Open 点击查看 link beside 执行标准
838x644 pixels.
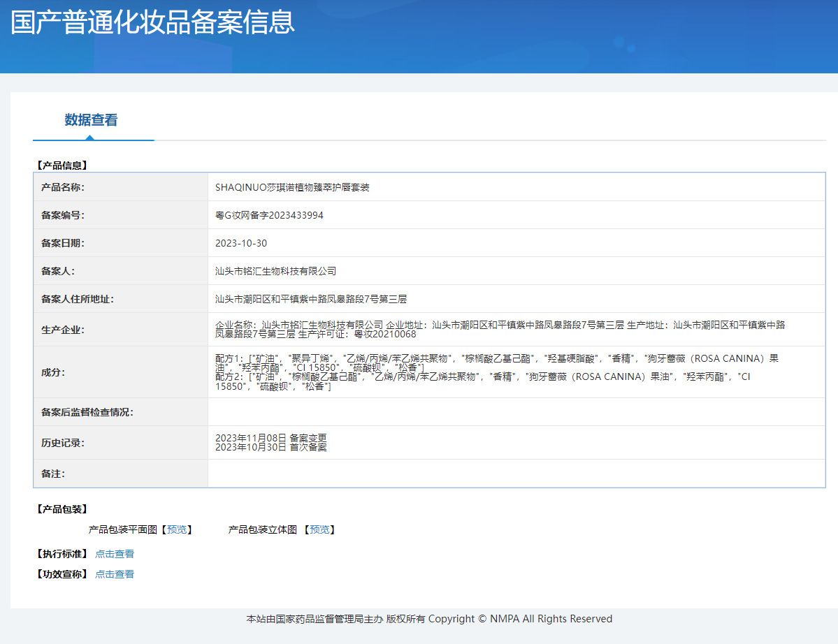115,554
